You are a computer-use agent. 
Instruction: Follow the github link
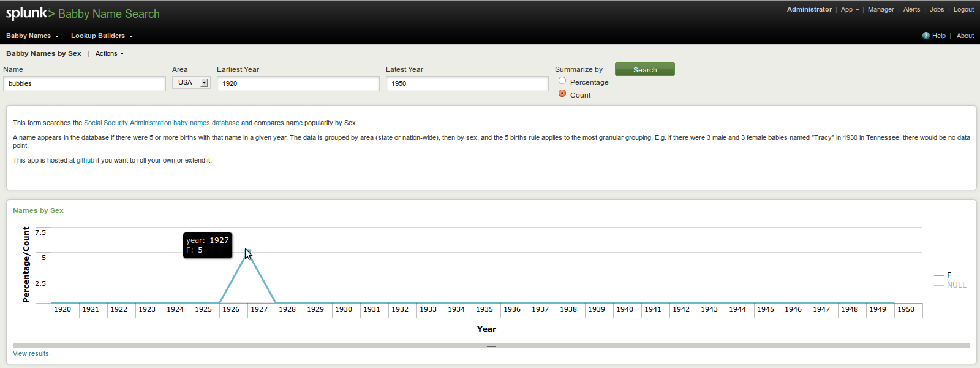click(85, 160)
